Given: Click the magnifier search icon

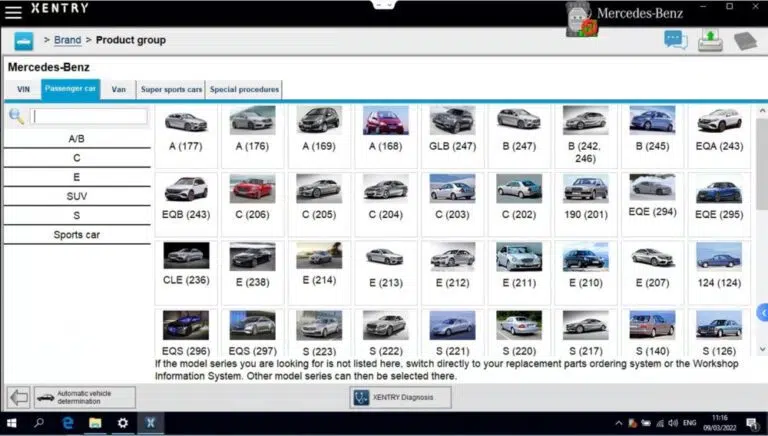Looking at the screenshot, I should click(17, 116).
